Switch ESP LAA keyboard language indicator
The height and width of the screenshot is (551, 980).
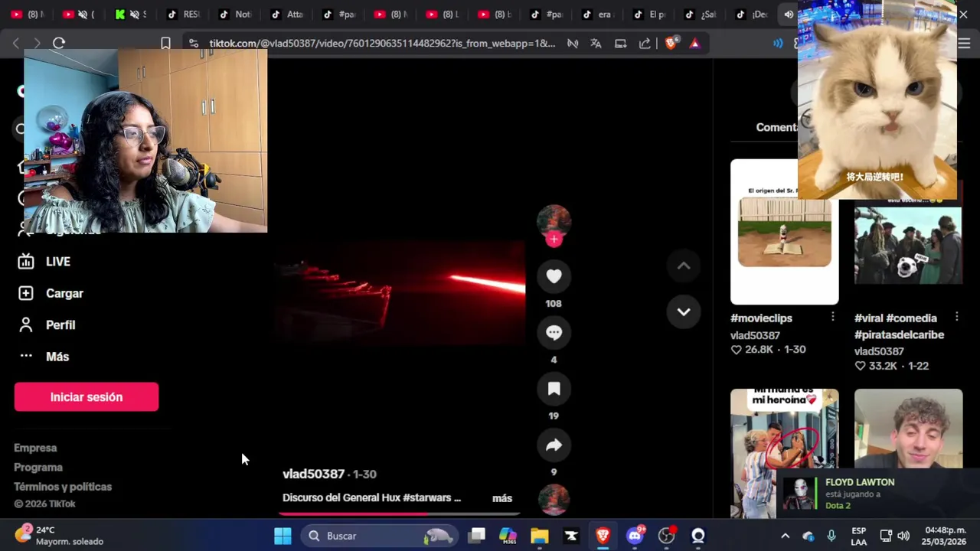tap(859, 536)
